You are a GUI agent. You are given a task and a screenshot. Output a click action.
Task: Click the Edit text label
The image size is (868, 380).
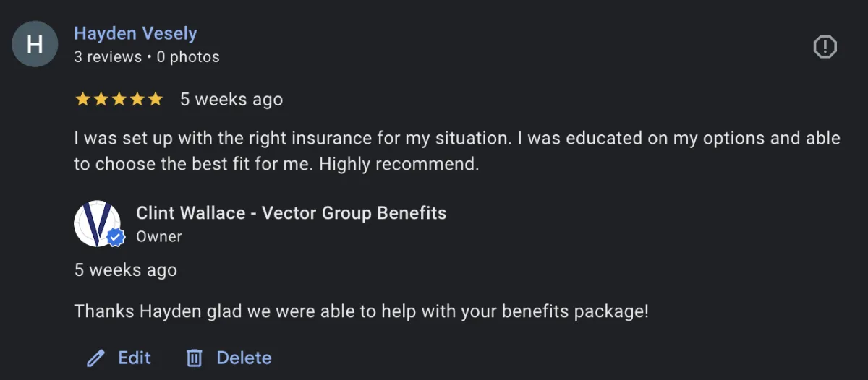coord(135,358)
